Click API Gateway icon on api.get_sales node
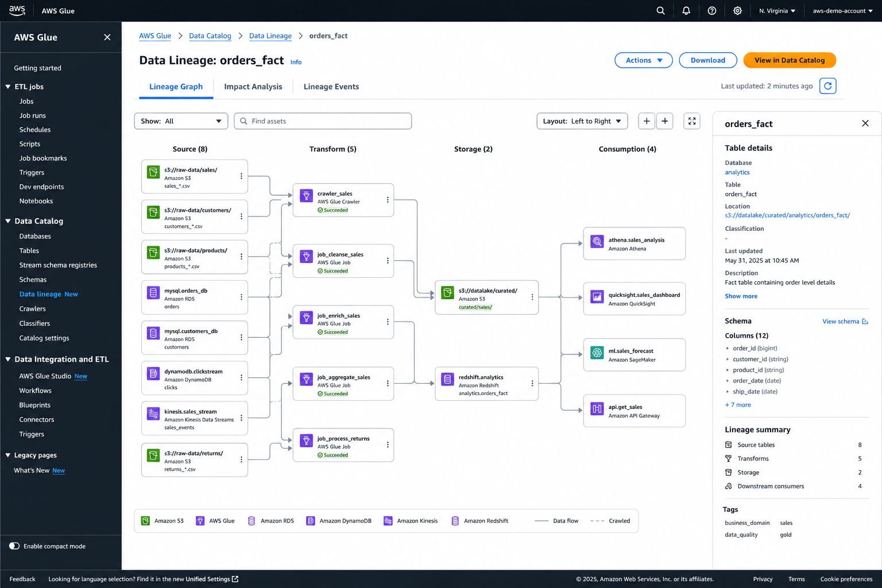 pyautogui.click(x=597, y=409)
